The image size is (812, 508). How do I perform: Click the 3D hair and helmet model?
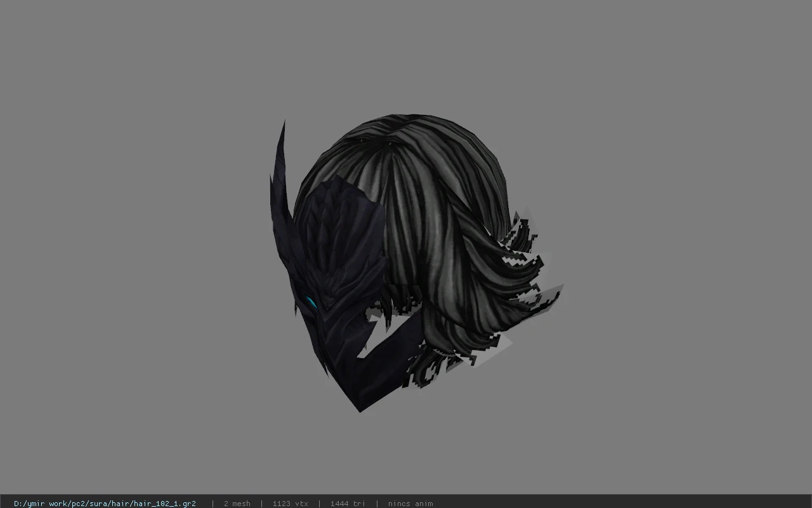pyautogui.click(x=416, y=264)
